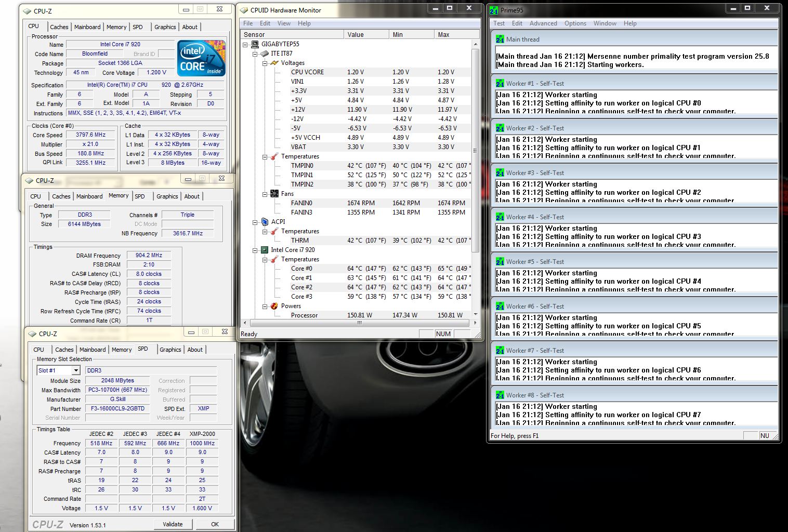
Task: Click the Worker #4 Self-Test window icon
Action: [x=500, y=217]
